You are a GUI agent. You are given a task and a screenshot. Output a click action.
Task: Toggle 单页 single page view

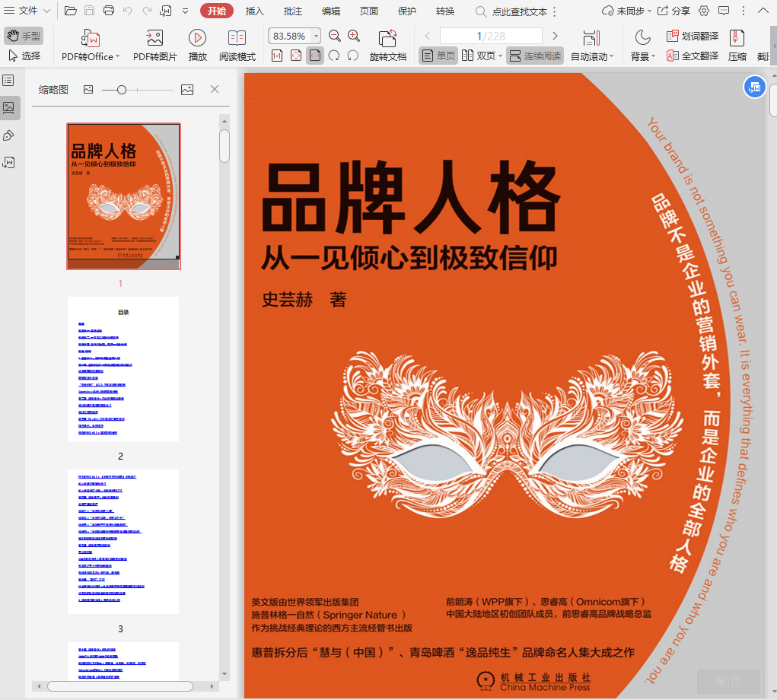point(438,56)
